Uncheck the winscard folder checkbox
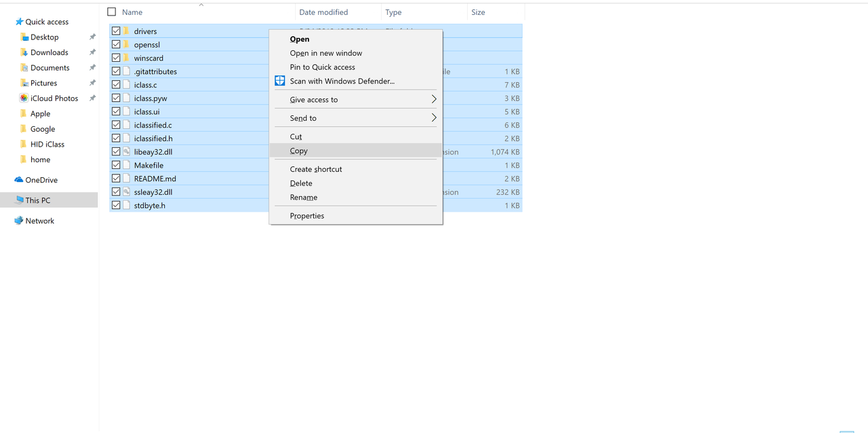The image size is (868, 433). [x=116, y=58]
